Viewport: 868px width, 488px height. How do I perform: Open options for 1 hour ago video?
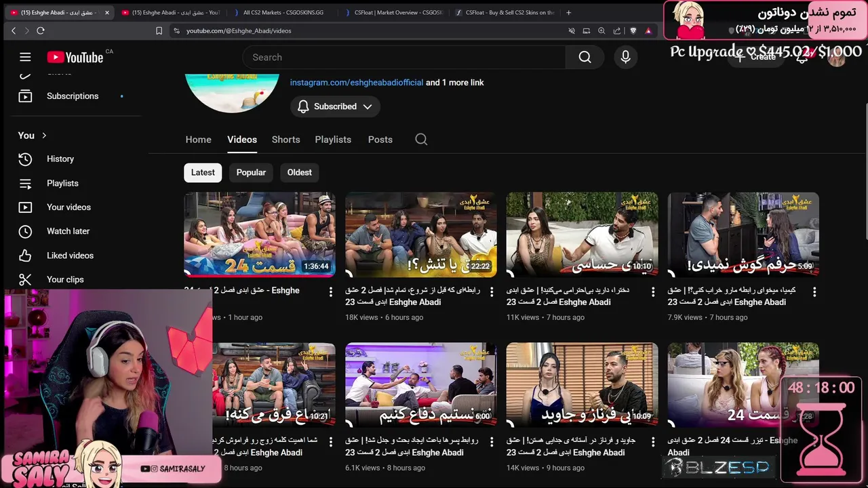[x=331, y=291]
